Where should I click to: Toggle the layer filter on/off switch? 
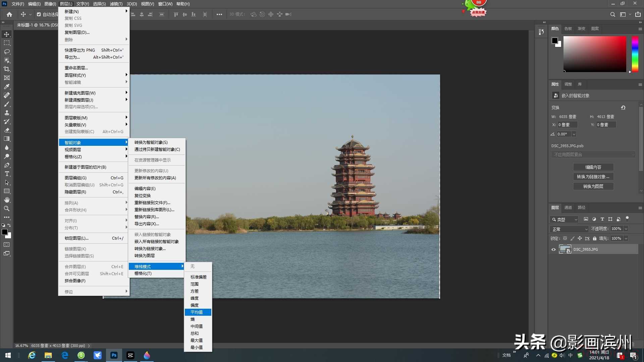(627, 219)
